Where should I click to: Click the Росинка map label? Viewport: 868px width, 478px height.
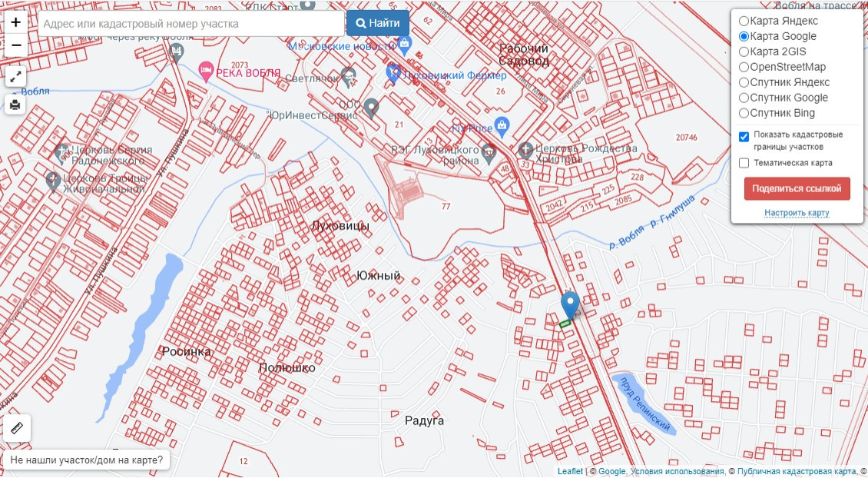tap(187, 351)
